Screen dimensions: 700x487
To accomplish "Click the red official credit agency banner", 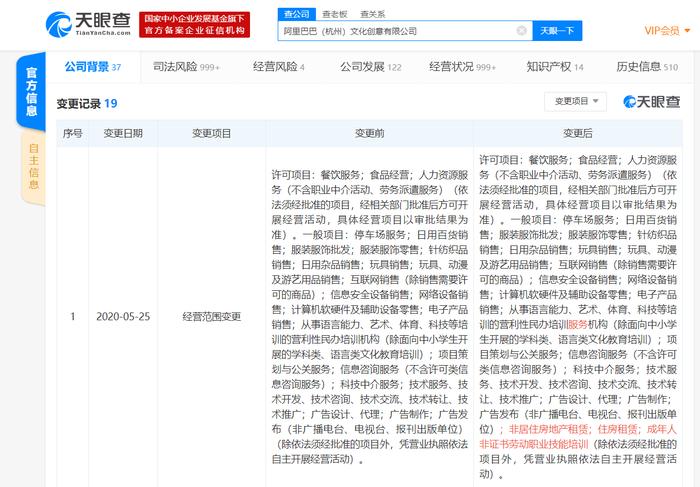I will click(x=194, y=25).
